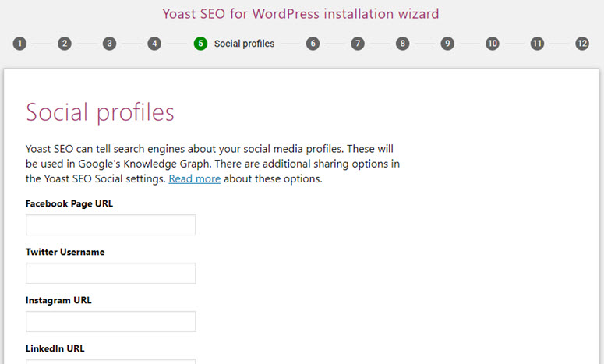This screenshot has height=364, width=604.
Task: Focus the Instagram URL field
Action: pyautogui.click(x=111, y=322)
